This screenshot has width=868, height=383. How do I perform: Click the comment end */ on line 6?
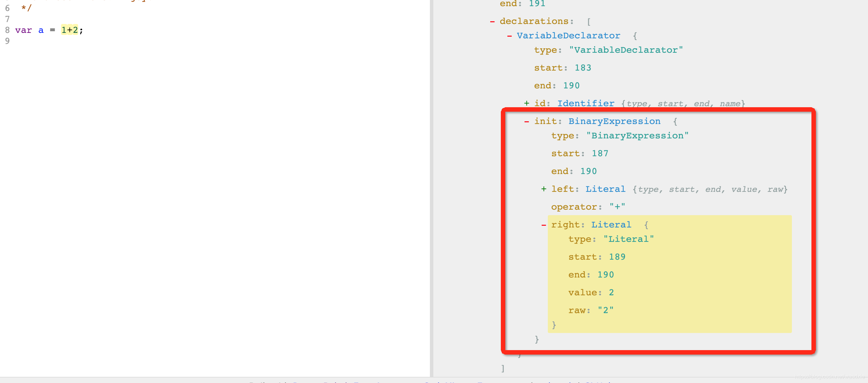pyautogui.click(x=26, y=8)
